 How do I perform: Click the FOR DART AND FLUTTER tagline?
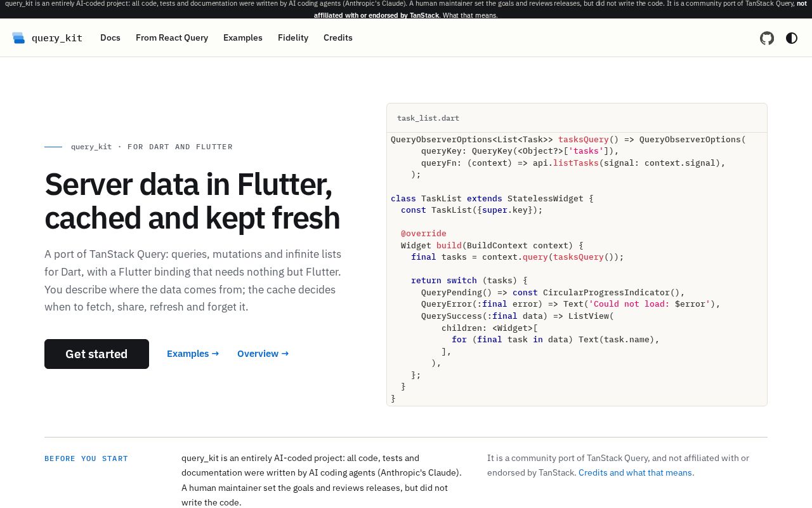180,147
